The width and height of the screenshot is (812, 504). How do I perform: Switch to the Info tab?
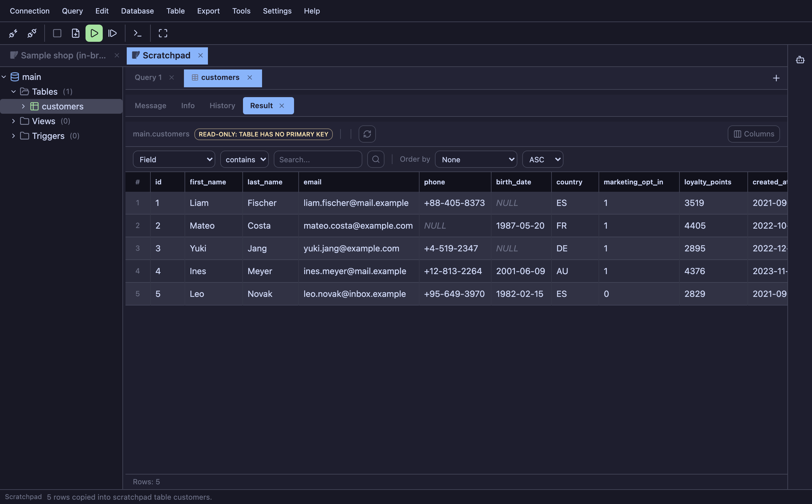(x=188, y=106)
